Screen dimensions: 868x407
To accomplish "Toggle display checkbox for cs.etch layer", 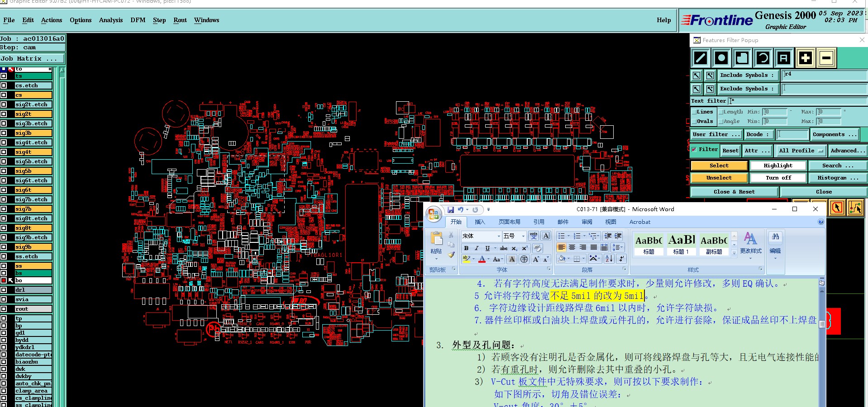I will tap(4, 85).
